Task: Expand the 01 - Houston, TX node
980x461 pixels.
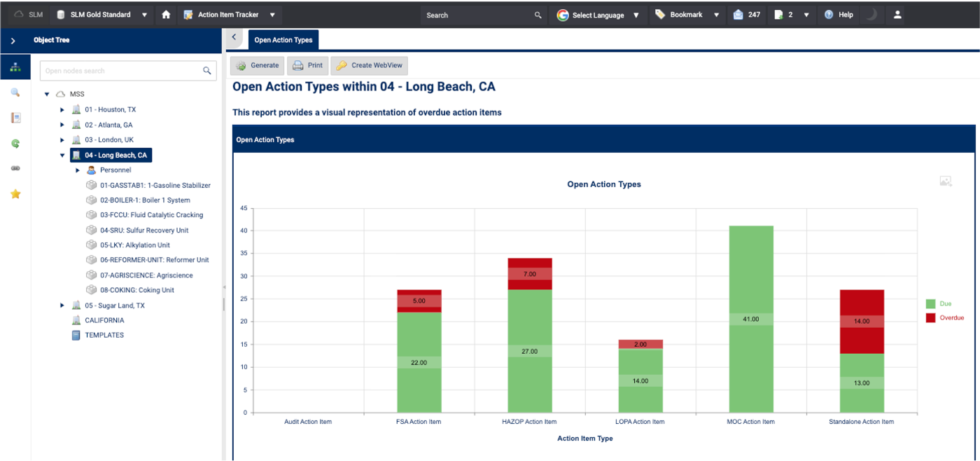Action: 62,110
